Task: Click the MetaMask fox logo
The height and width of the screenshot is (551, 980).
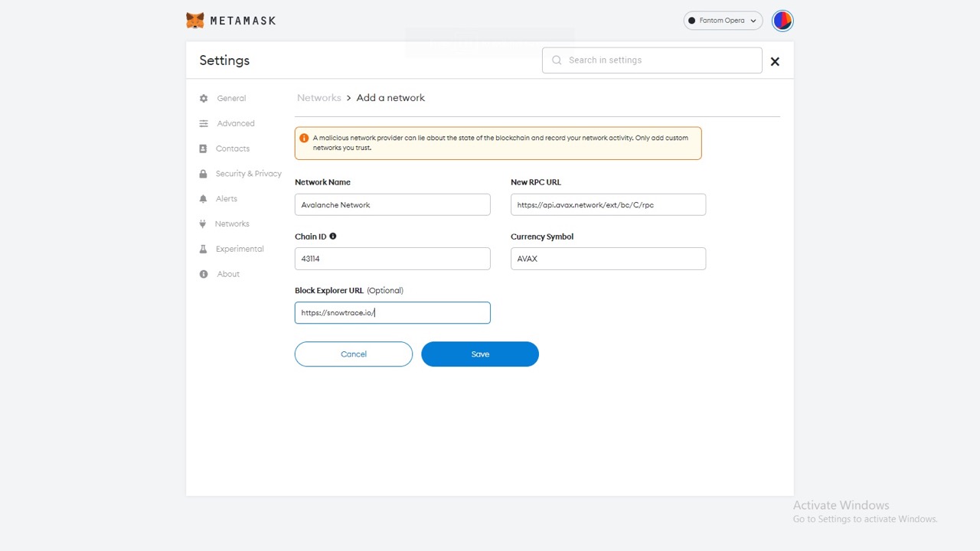Action: (x=195, y=21)
